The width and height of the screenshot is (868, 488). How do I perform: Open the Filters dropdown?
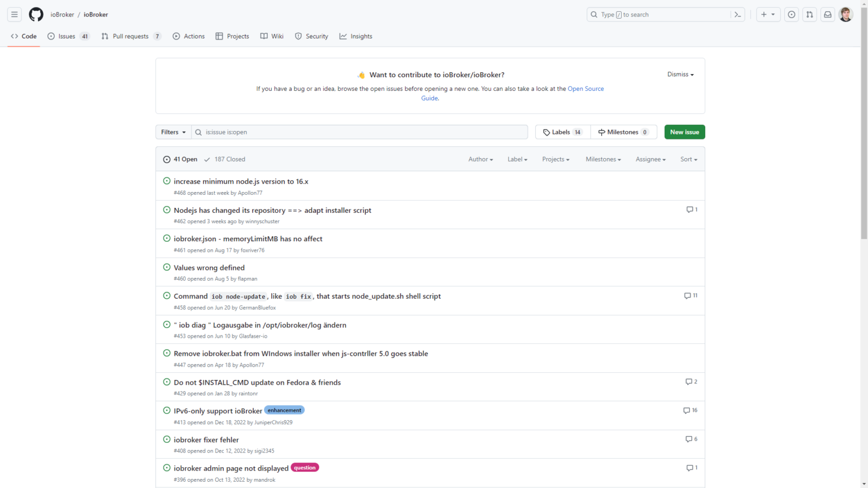point(173,132)
